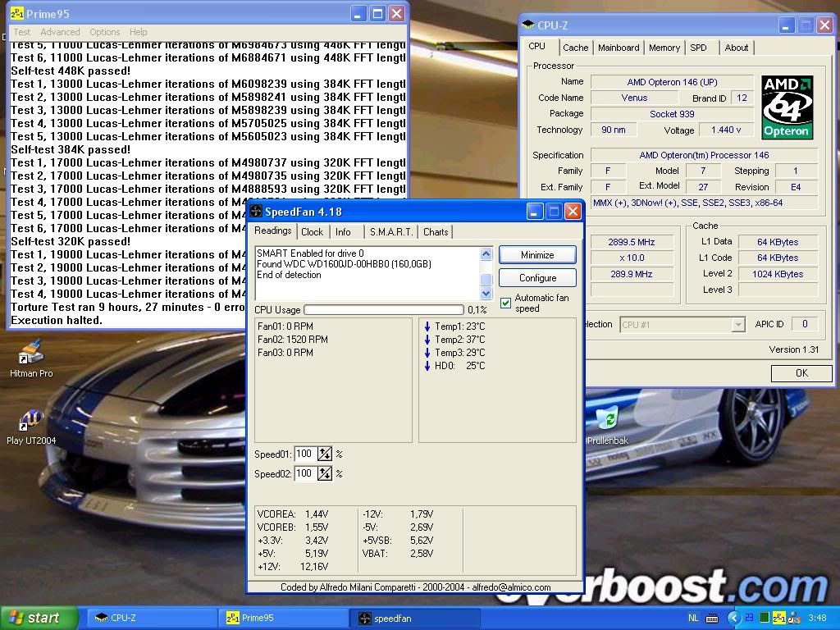Click the 'AMD Opteron 146 (UP)' name field
840x630 pixels.
click(x=672, y=82)
